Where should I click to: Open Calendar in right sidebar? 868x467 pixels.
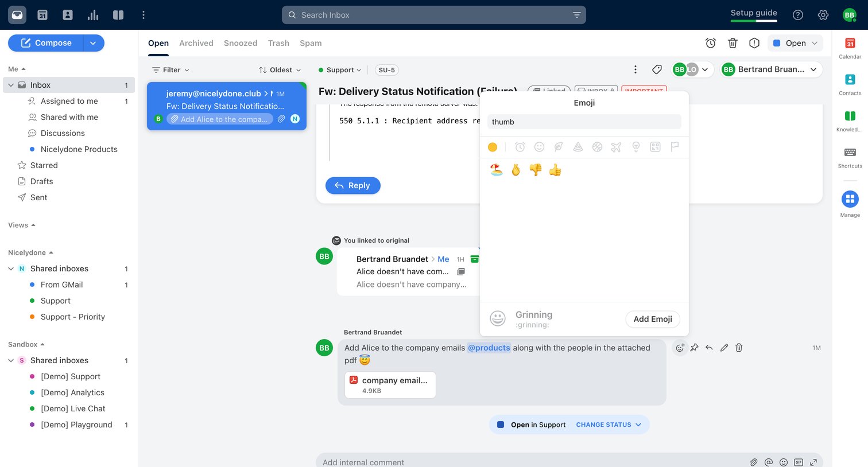point(850,48)
